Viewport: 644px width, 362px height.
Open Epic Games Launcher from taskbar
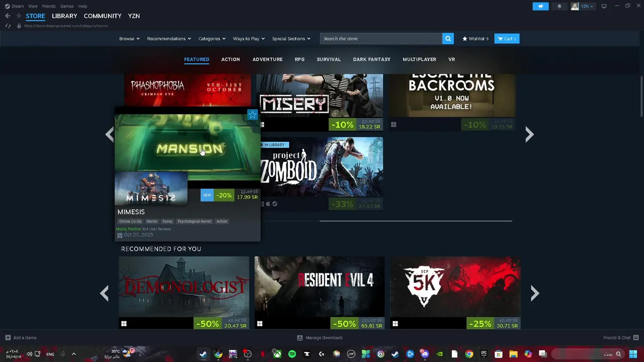click(x=484, y=354)
